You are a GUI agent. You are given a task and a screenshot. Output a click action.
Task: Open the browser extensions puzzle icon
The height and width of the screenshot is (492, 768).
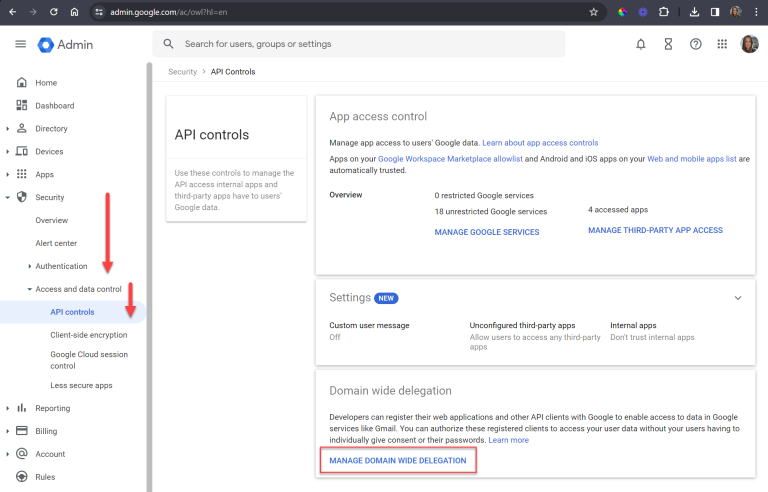pyautogui.click(x=662, y=12)
